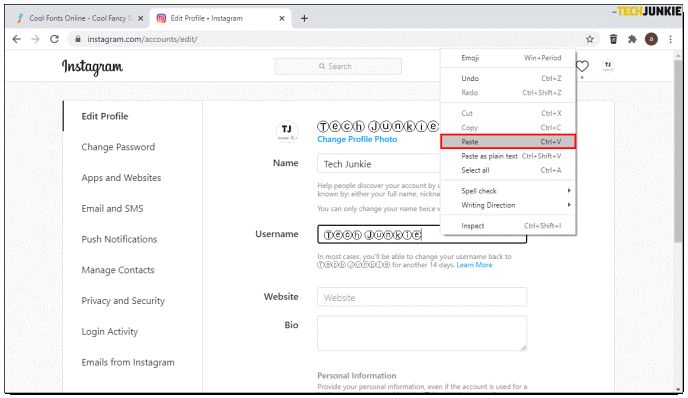The image size is (688, 398).
Task: Choose Paste from context menu
Action: click(x=508, y=142)
